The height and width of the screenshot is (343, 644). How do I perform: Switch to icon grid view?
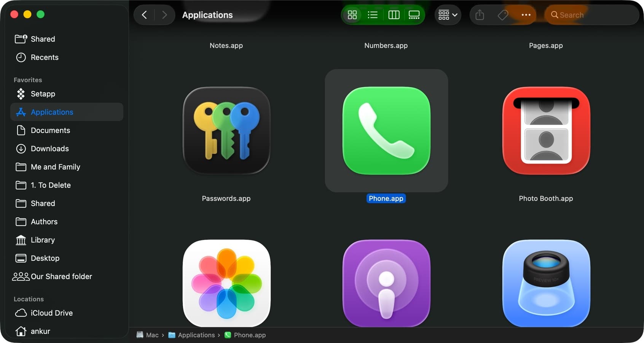[x=352, y=15]
